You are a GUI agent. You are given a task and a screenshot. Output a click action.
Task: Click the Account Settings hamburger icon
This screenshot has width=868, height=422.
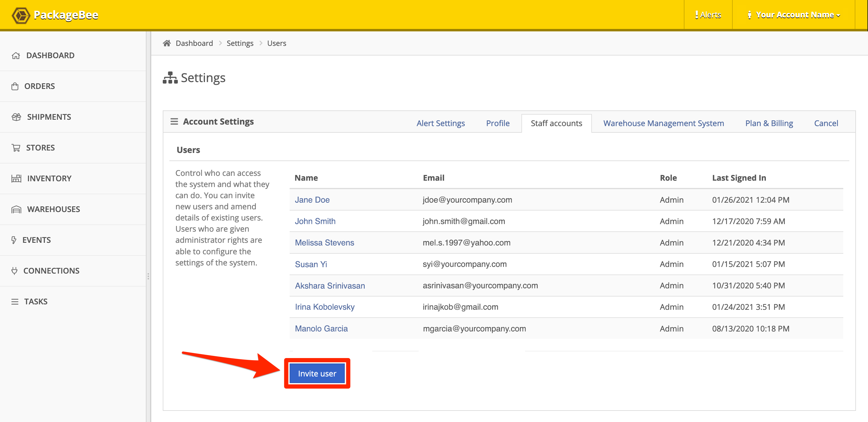(174, 122)
